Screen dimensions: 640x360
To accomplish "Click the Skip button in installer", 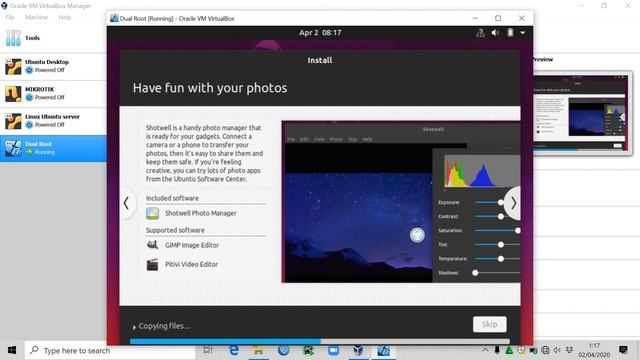I will [489, 324].
